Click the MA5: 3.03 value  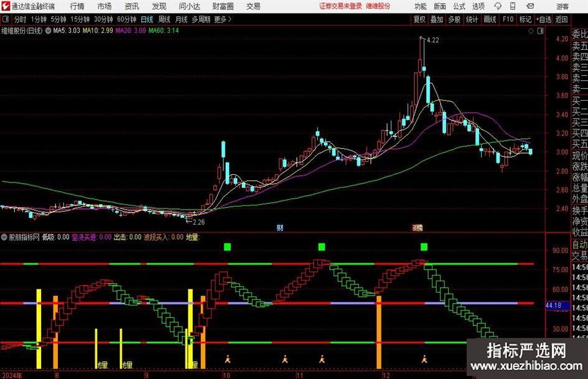(67, 30)
